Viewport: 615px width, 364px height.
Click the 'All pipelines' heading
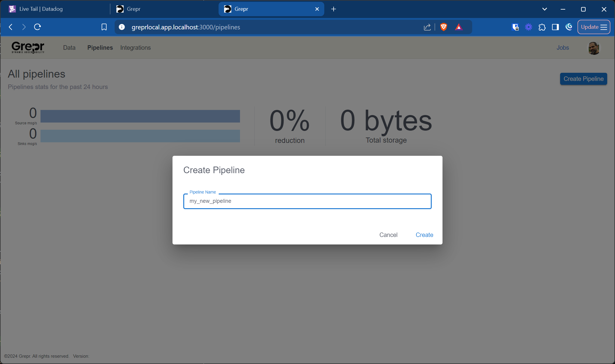point(37,74)
